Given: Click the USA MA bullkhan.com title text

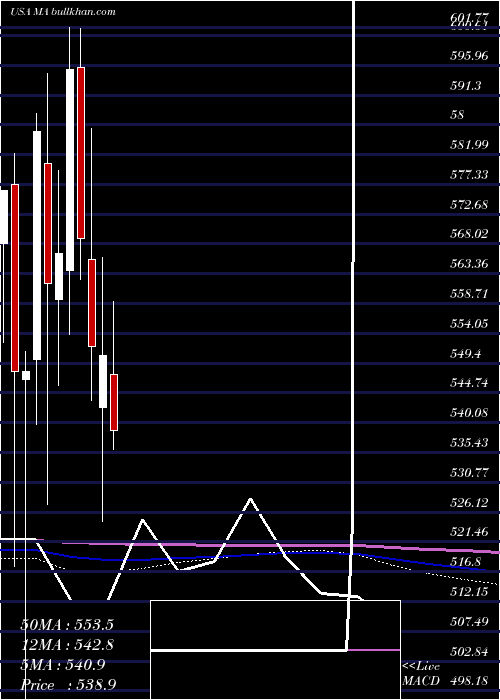Looking at the screenshot, I should point(62,12).
